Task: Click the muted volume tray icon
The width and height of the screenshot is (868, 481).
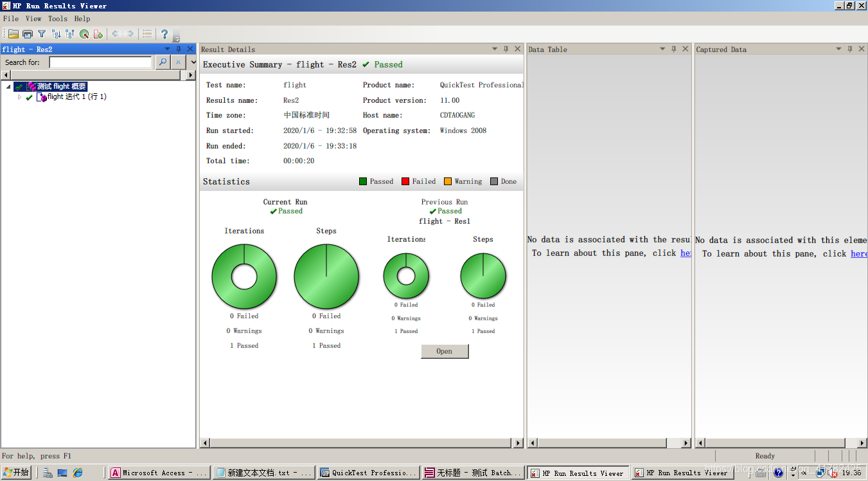Action: point(834,473)
